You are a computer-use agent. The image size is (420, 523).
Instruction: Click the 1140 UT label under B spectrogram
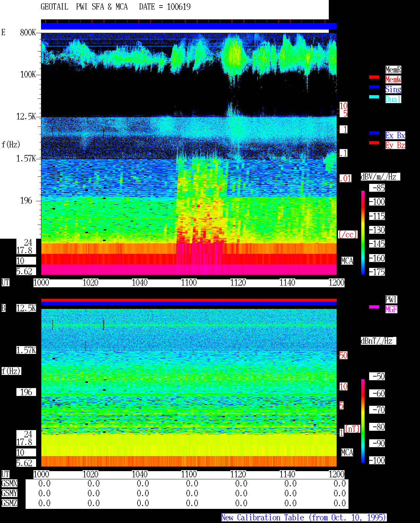(287, 474)
